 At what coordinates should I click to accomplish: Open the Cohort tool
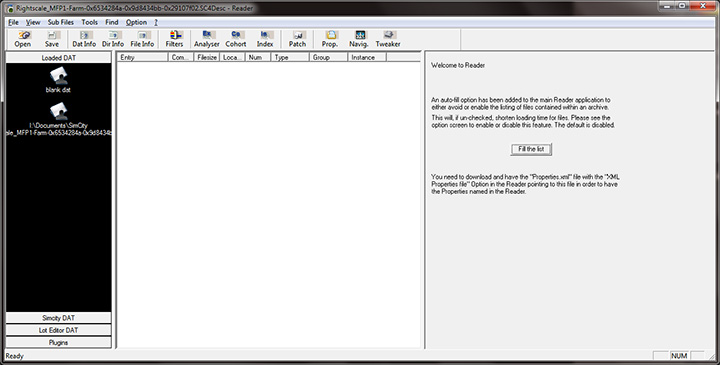coord(236,39)
